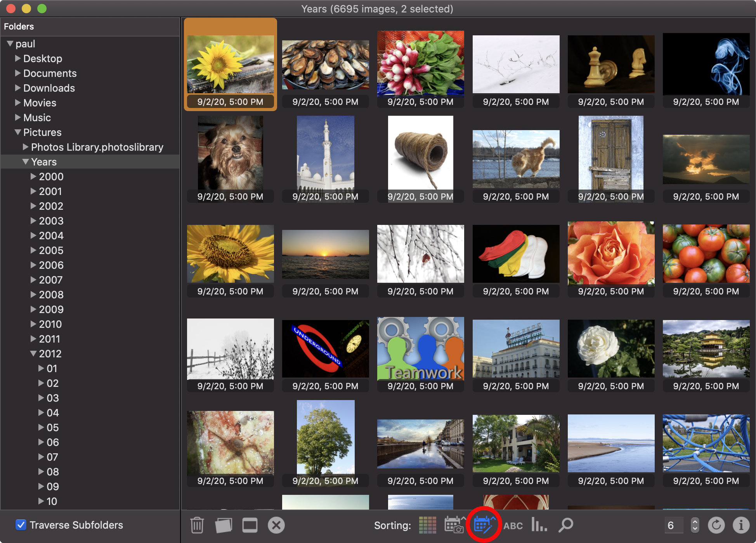
Task: Select the 2010 folder
Action: coord(50,324)
